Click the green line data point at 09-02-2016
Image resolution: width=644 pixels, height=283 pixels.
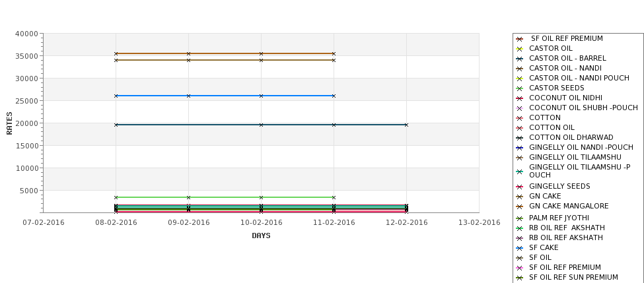[x=188, y=198]
